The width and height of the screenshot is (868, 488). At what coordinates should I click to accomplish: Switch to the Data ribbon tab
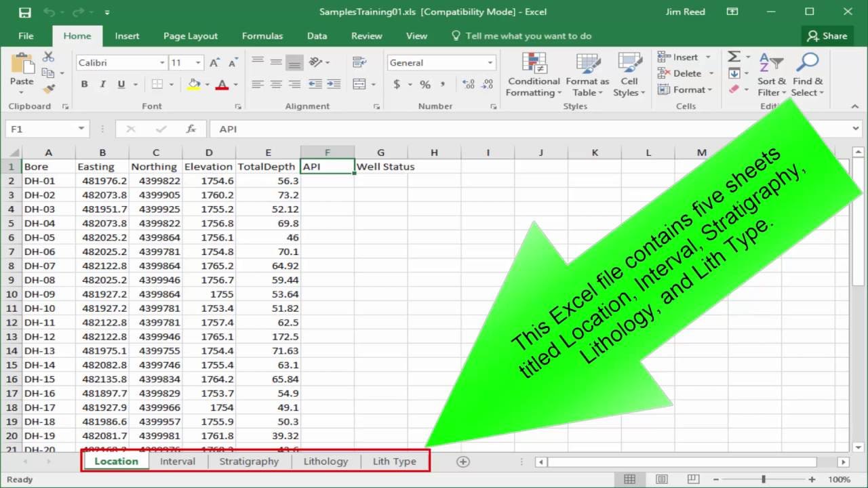tap(317, 36)
